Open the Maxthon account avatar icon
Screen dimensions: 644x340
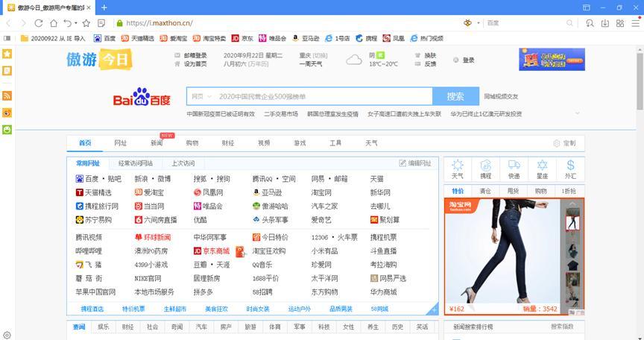467,23
